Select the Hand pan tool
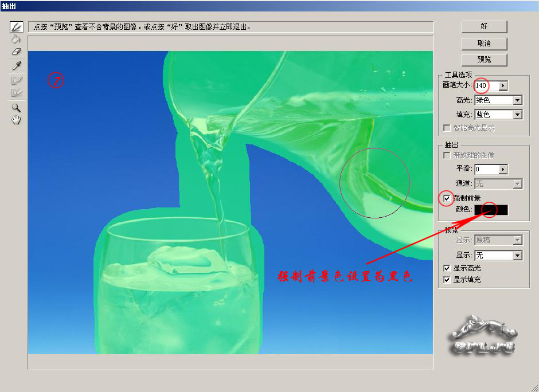Viewport: 539px width, 392px height. tap(17, 120)
